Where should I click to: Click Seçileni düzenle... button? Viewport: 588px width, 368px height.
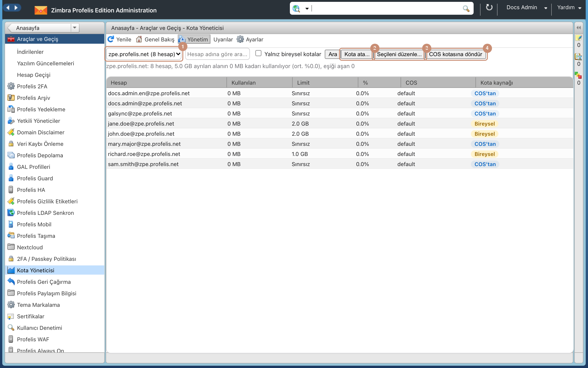pyautogui.click(x=399, y=54)
